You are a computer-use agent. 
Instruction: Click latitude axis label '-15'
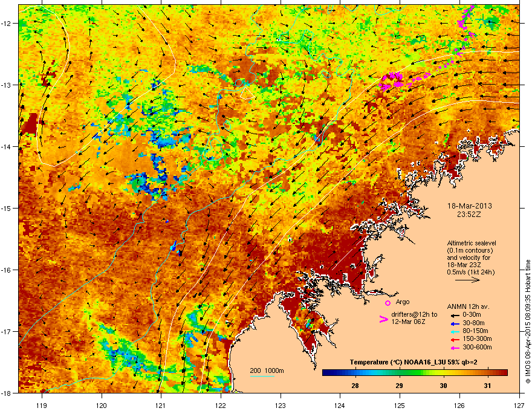pos(6,208)
